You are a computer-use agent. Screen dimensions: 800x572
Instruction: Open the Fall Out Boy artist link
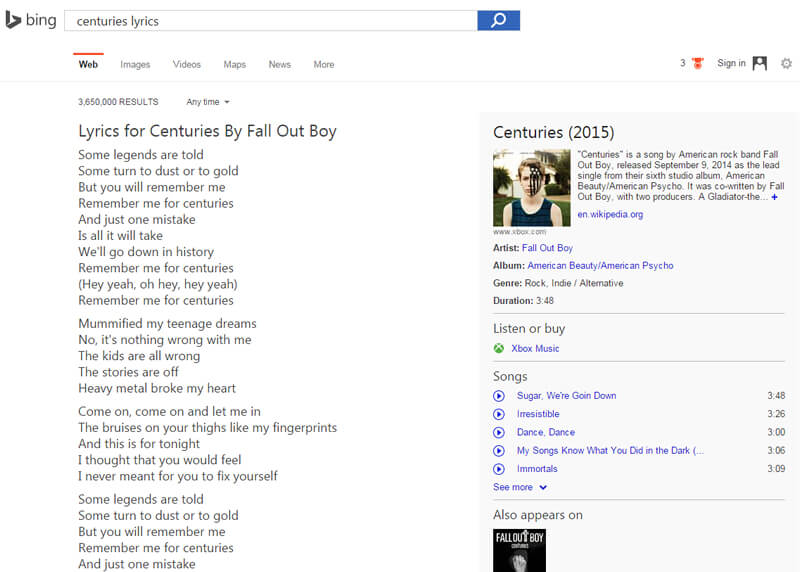pyautogui.click(x=547, y=248)
